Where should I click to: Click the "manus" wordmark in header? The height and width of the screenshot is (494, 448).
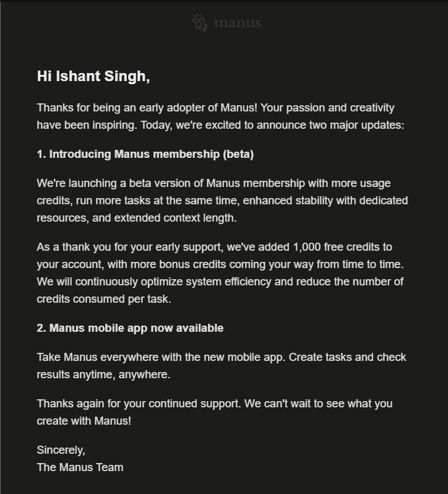pyautogui.click(x=237, y=24)
